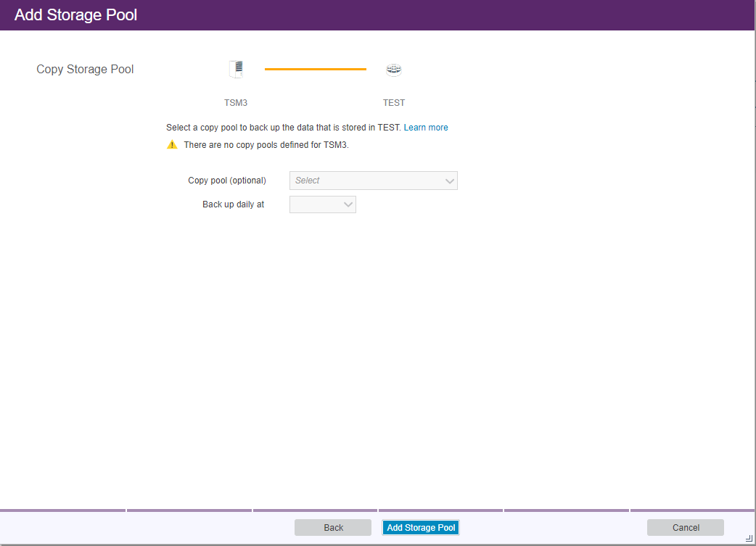Click the Copy pool 'Select' placeholder text
The width and height of the screenshot is (756, 546).
coord(308,181)
